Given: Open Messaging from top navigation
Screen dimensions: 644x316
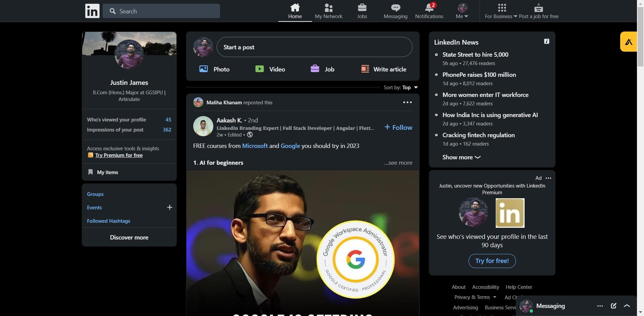Looking at the screenshot, I should (395, 11).
